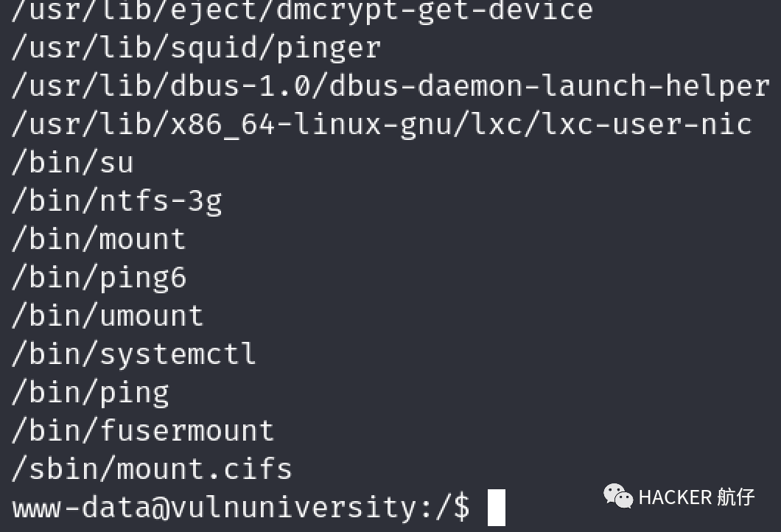Viewport: 781px width, 532px height.
Task: Select the /sbin/mount.cifs output line
Action: (x=151, y=469)
